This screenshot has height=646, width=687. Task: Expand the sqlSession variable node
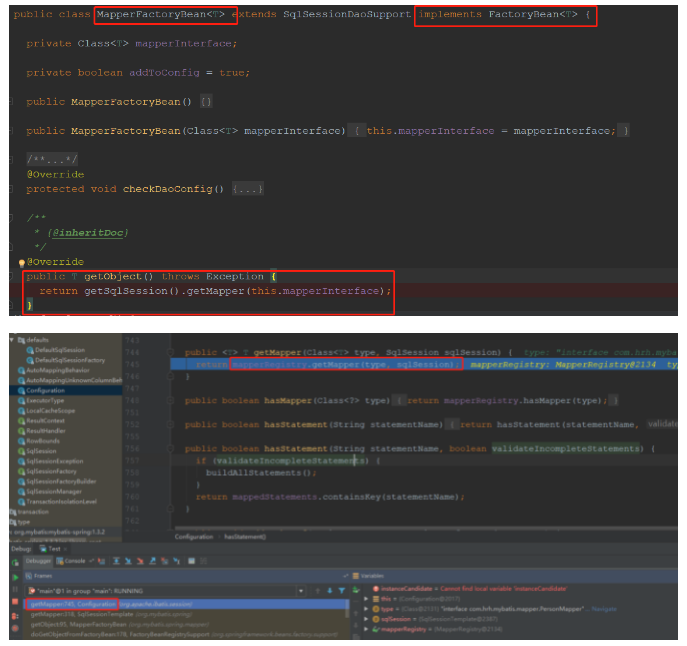point(366,618)
